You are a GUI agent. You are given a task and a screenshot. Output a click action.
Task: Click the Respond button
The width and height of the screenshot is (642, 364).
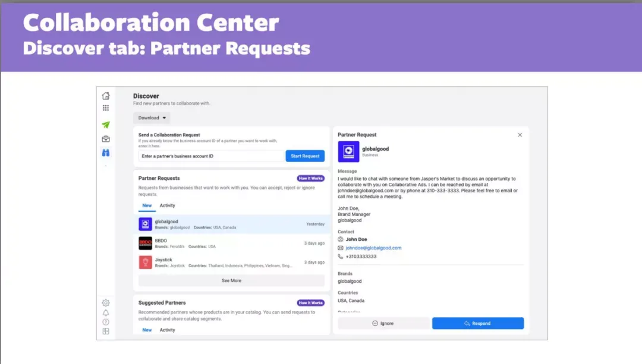coord(478,323)
